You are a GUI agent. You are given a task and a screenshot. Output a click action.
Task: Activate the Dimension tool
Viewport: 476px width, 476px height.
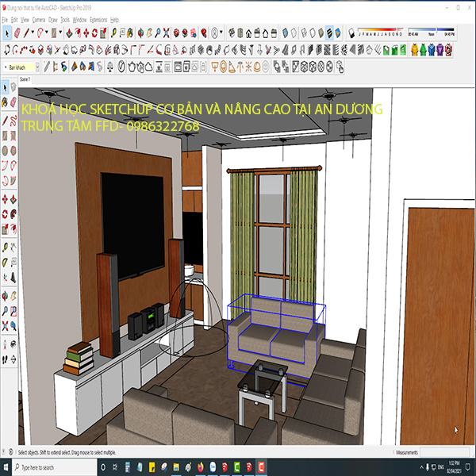[13, 248]
